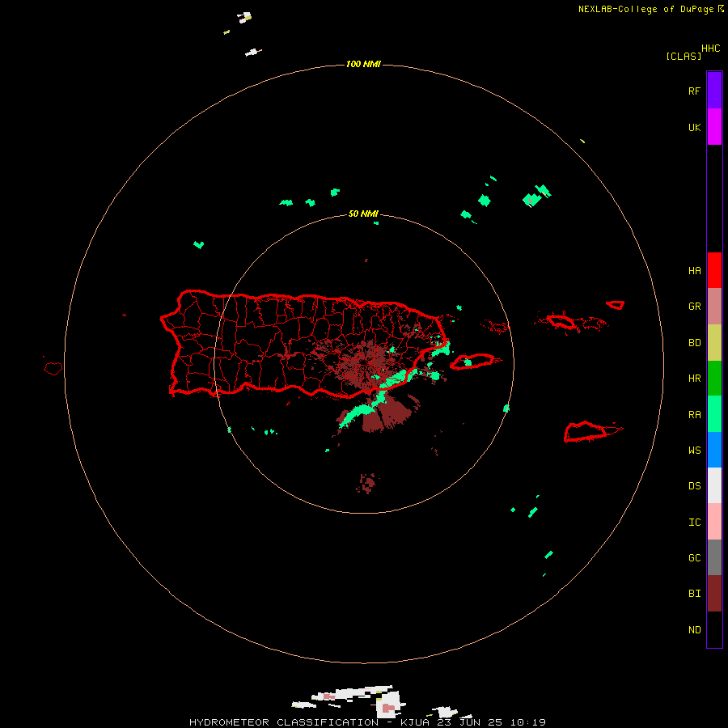Click the ND black legend swatch
The height and width of the screenshot is (728, 728).
(714, 629)
